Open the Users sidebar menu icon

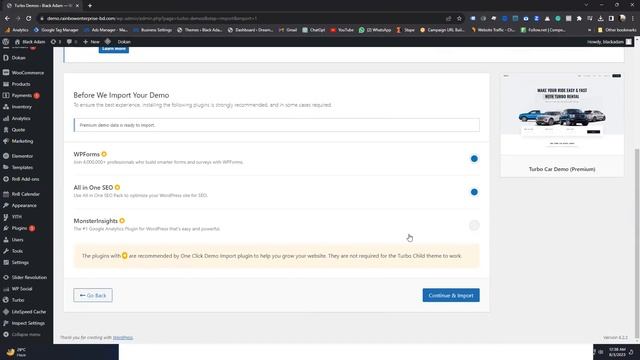click(6, 240)
